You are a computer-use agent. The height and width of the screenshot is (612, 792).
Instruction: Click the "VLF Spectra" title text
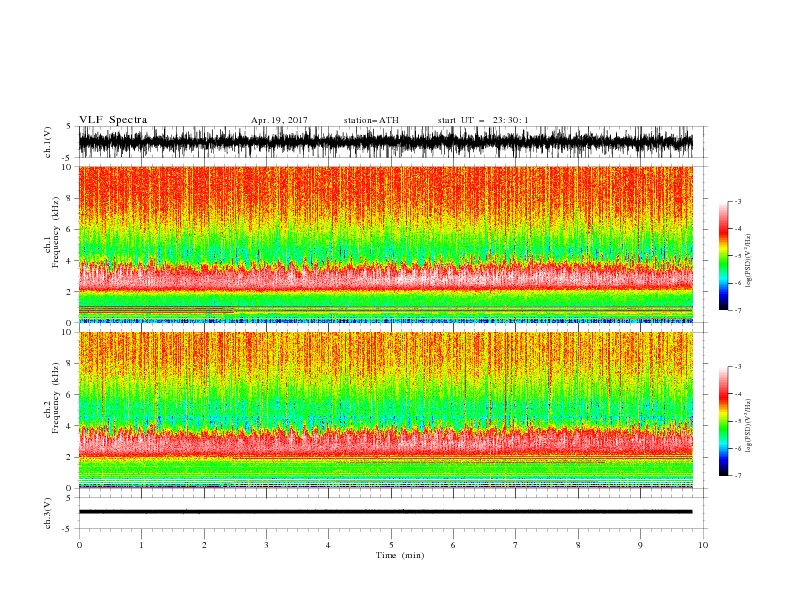(x=113, y=120)
